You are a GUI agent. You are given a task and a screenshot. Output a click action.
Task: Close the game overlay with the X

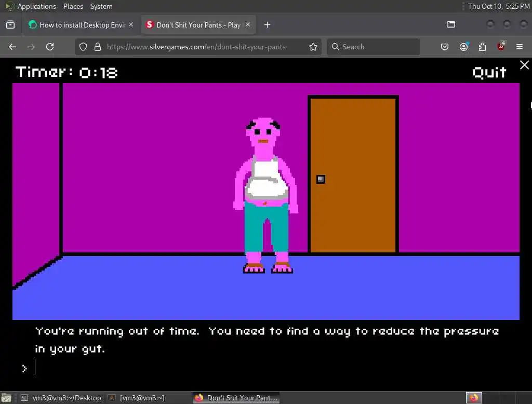(524, 65)
